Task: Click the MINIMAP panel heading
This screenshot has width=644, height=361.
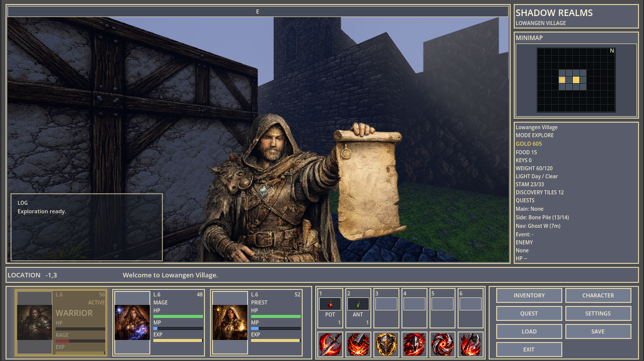Action: (529, 38)
